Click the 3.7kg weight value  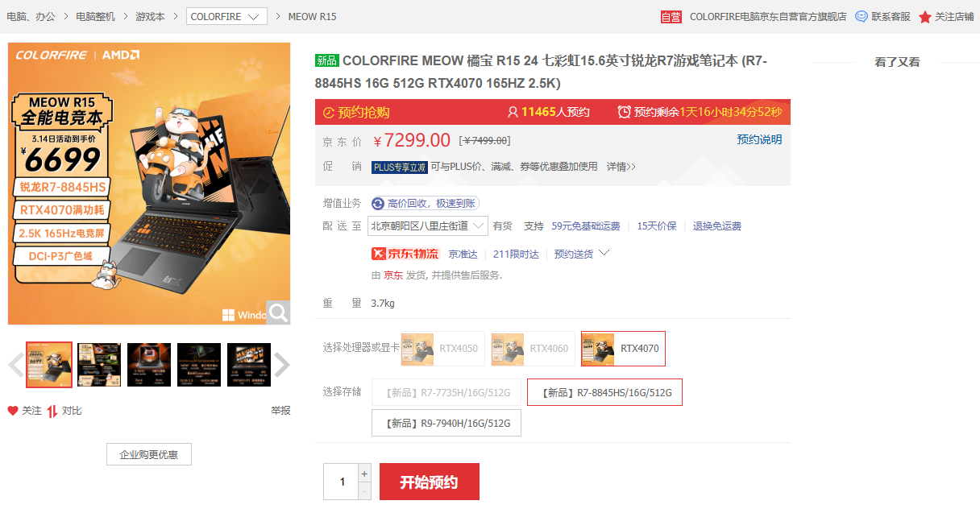(x=383, y=304)
